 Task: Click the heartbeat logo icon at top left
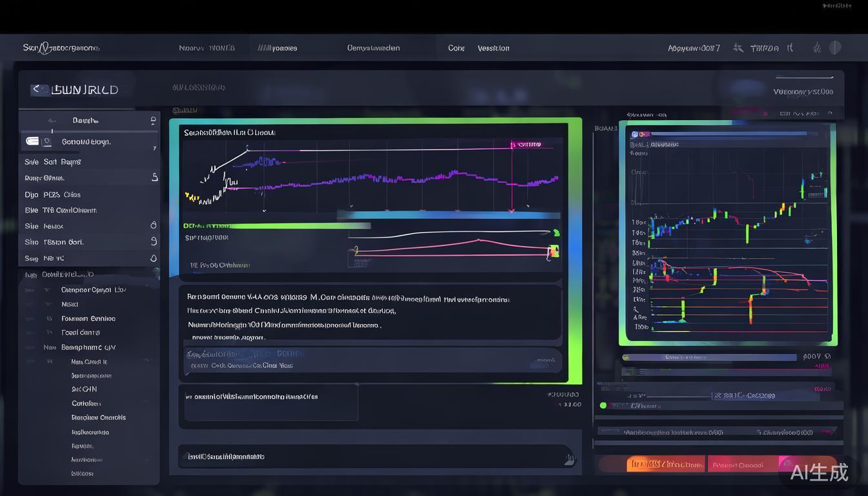(44, 48)
